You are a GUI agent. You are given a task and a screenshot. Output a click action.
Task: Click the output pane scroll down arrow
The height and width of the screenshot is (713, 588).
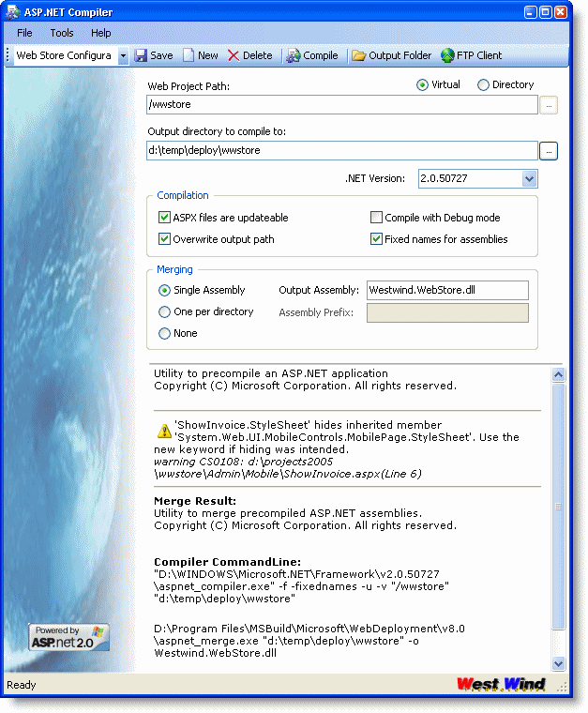point(559,663)
